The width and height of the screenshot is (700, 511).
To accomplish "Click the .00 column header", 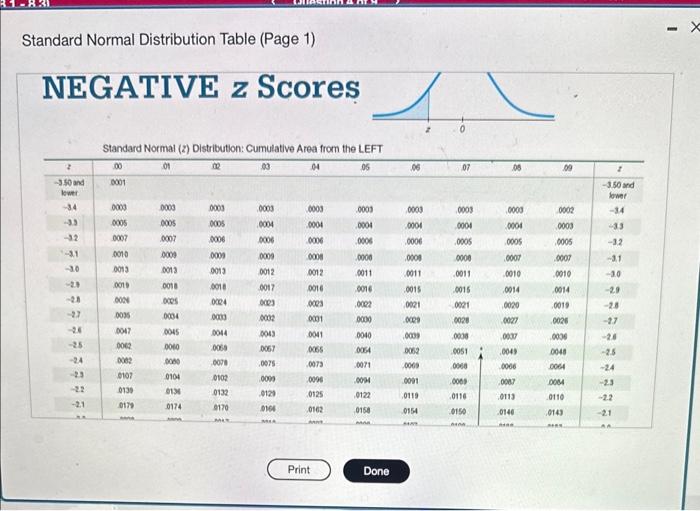I will pyautogui.click(x=117, y=166).
